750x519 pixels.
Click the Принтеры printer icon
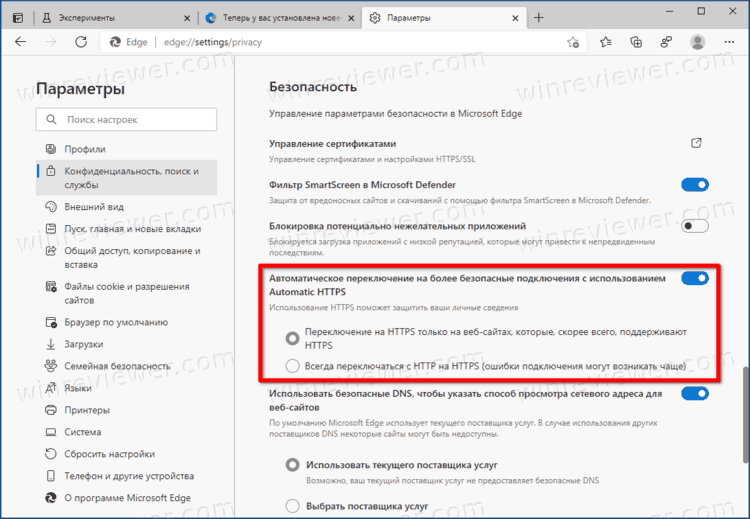click(51, 410)
